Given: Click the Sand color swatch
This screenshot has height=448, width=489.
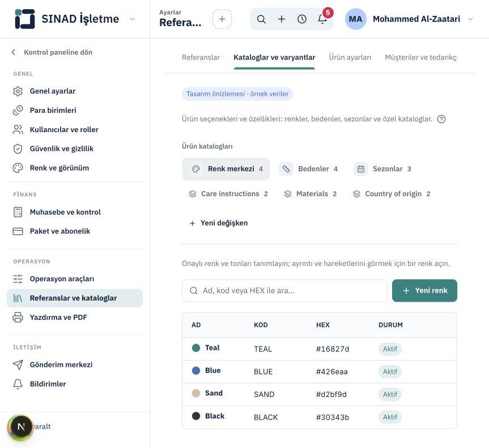Looking at the screenshot, I should click(196, 393).
